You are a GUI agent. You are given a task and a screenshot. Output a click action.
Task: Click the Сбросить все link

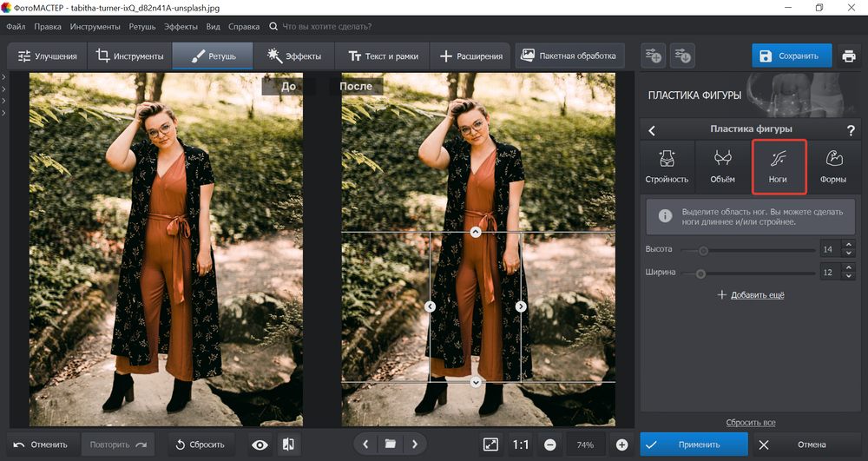coord(750,423)
